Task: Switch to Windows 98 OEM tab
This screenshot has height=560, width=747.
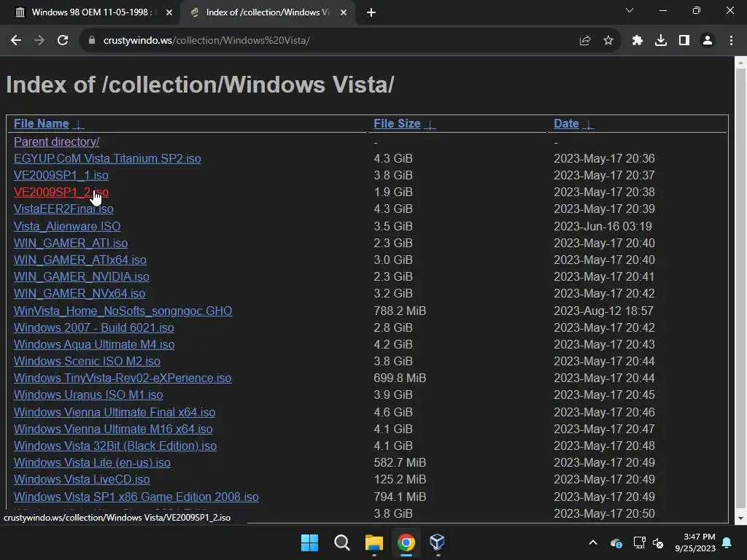Action: 90,12
